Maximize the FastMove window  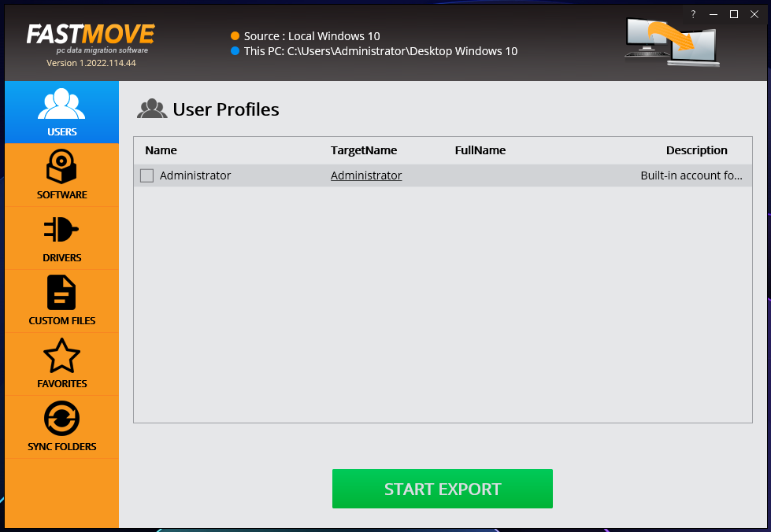click(x=734, y=14)
